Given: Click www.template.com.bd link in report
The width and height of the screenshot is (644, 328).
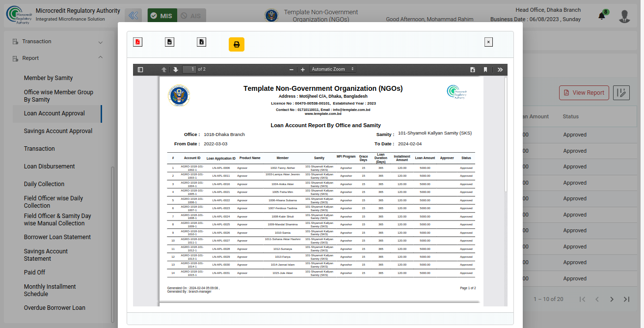Looking at the screenshot, I should 323,114.
